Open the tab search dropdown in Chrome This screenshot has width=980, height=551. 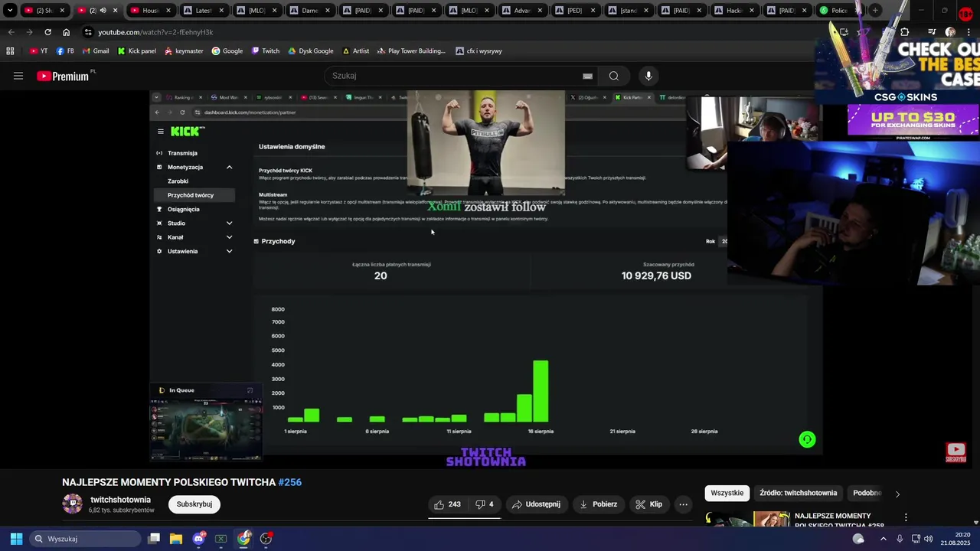click(10, 11)
